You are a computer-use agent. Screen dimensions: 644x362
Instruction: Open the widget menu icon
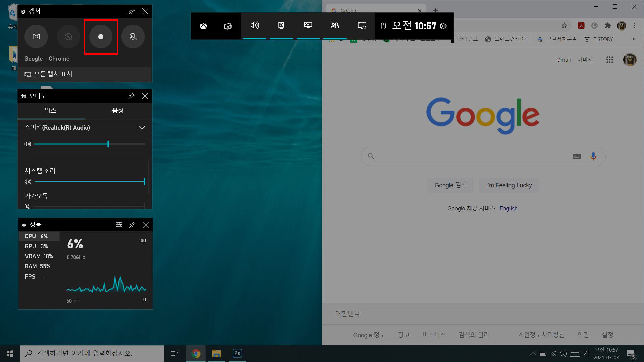(x=228, y=26)
